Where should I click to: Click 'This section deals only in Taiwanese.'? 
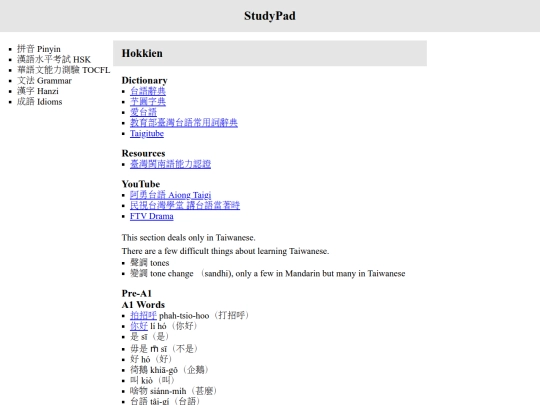pos(188,238)
